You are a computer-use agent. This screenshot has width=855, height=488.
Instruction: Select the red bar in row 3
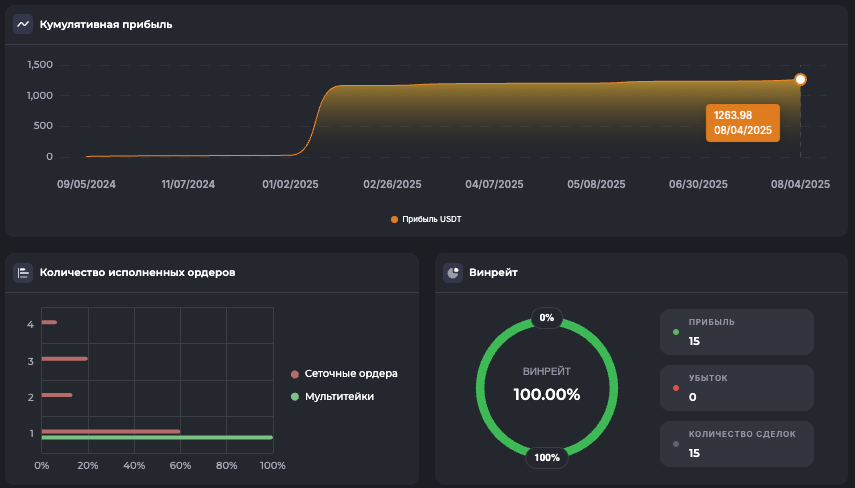point(64,358)
